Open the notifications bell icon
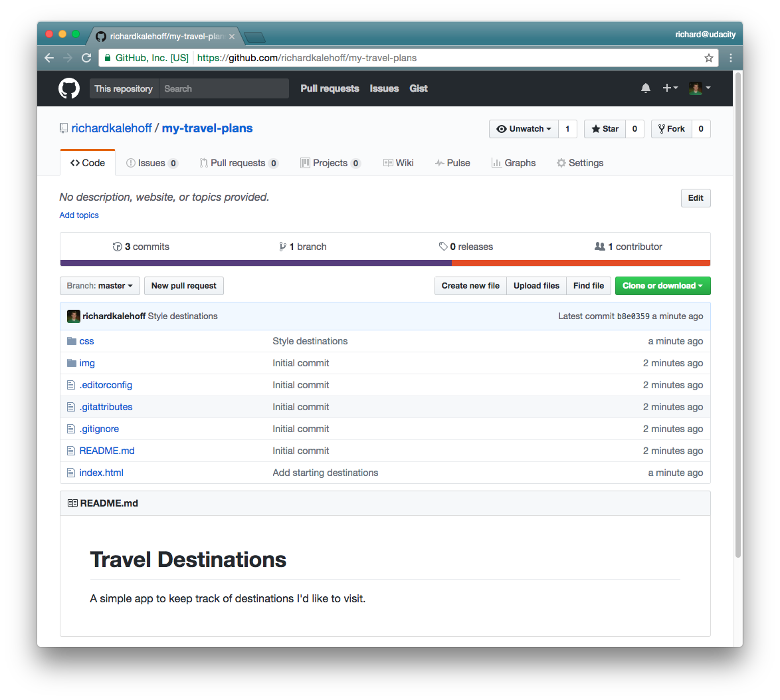780x700 pixels. point(645,87)
